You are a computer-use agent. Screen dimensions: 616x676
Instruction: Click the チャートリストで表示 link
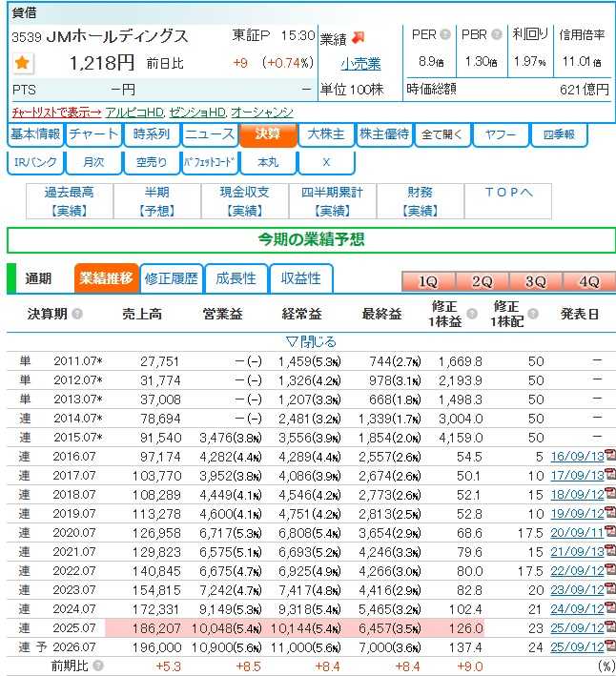tap(56, 113)
